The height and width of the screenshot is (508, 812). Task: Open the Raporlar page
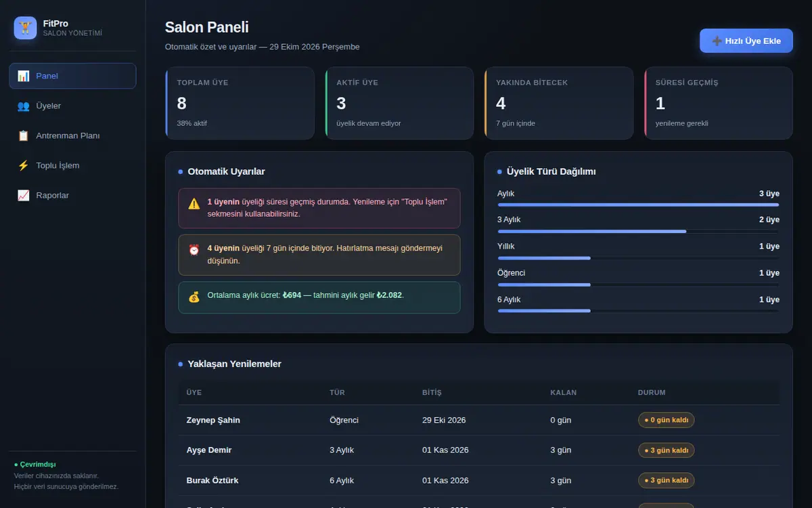coord(72,195)
